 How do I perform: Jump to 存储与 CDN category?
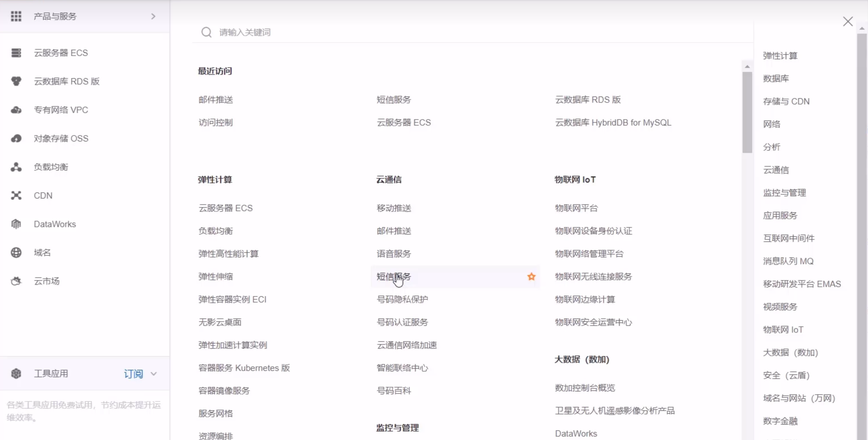786,101
